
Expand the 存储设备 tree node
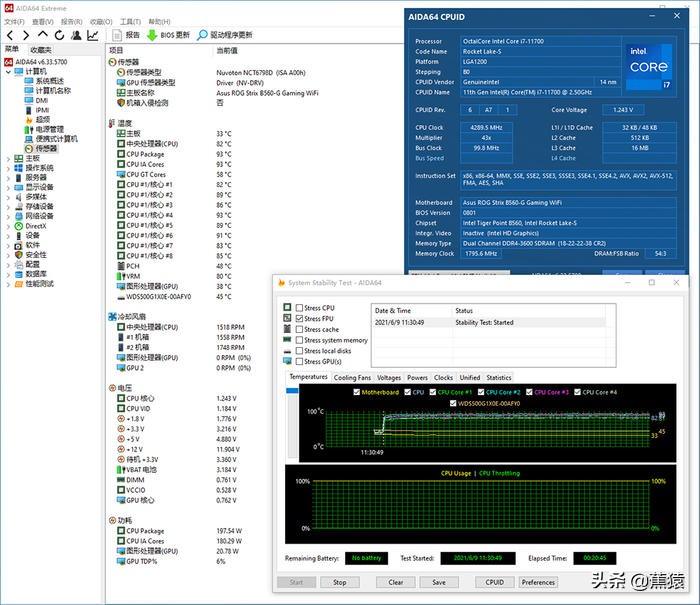[8, 207]
